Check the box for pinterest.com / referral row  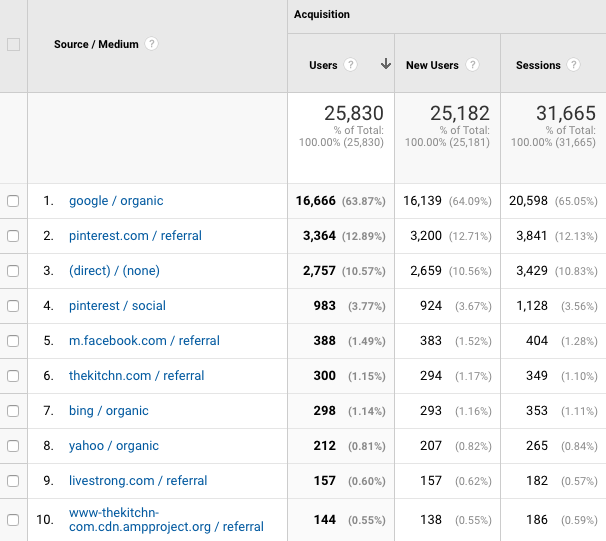pos(13,236)
